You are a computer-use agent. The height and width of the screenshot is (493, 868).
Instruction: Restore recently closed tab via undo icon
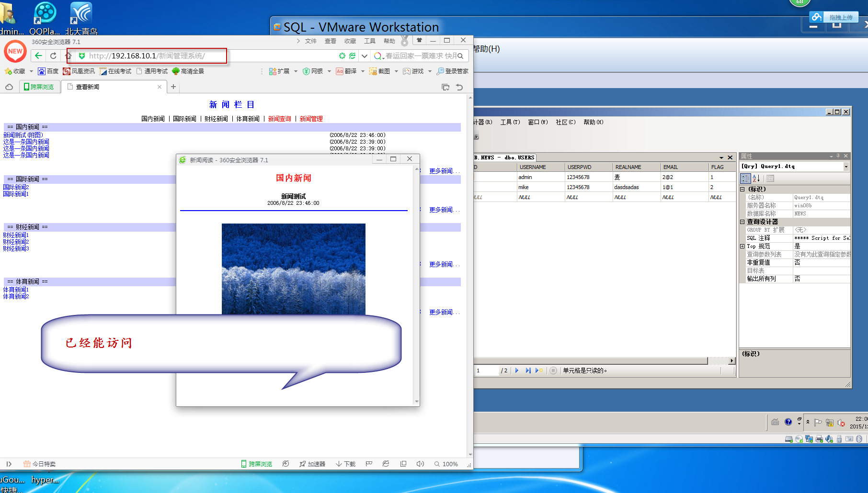pos(459,87)
